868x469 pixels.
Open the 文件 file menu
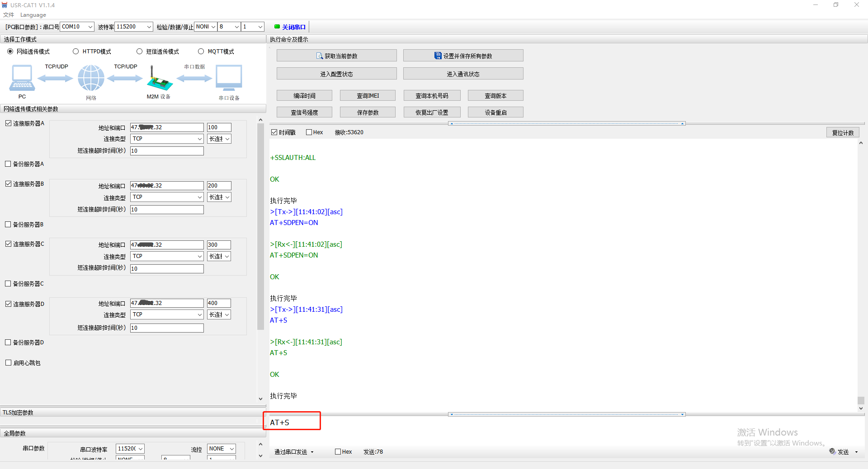click(x=9, y=15)
